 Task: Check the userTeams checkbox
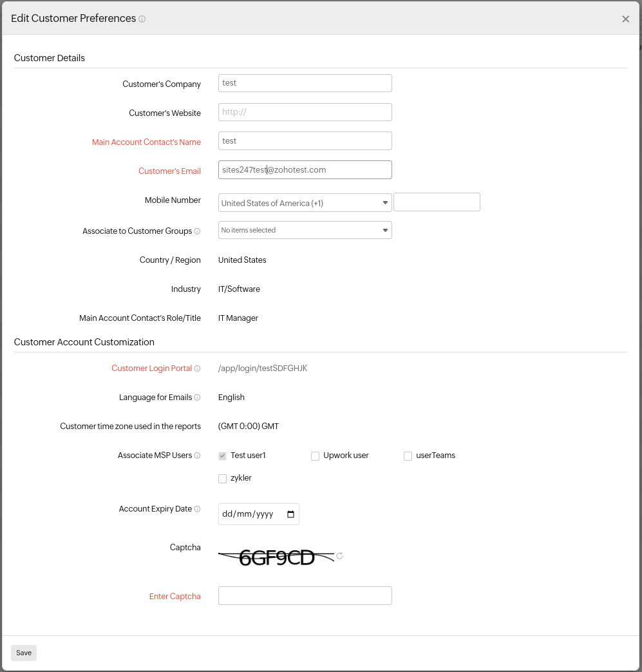tap(408, 456)
